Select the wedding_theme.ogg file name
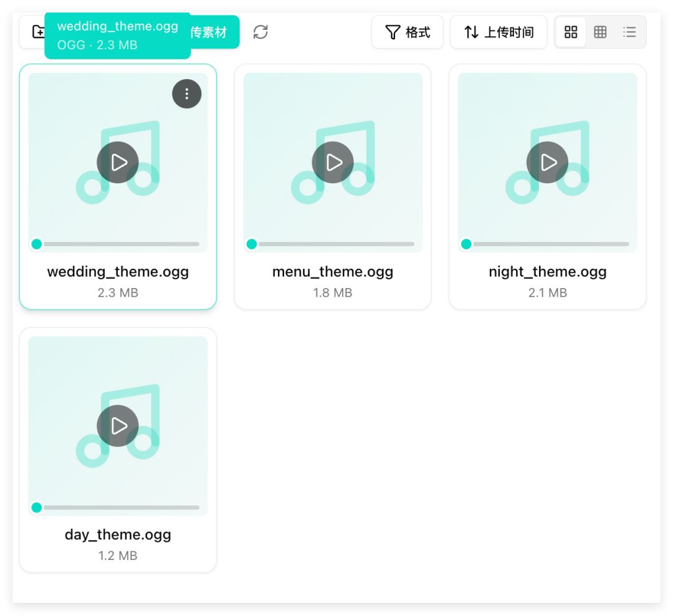Viewport: 673px width, 616px height. (118, 272)
